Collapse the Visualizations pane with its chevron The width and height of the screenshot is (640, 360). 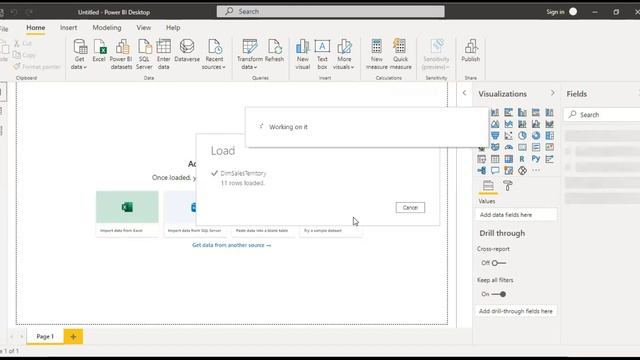click(x=553, y=93)
